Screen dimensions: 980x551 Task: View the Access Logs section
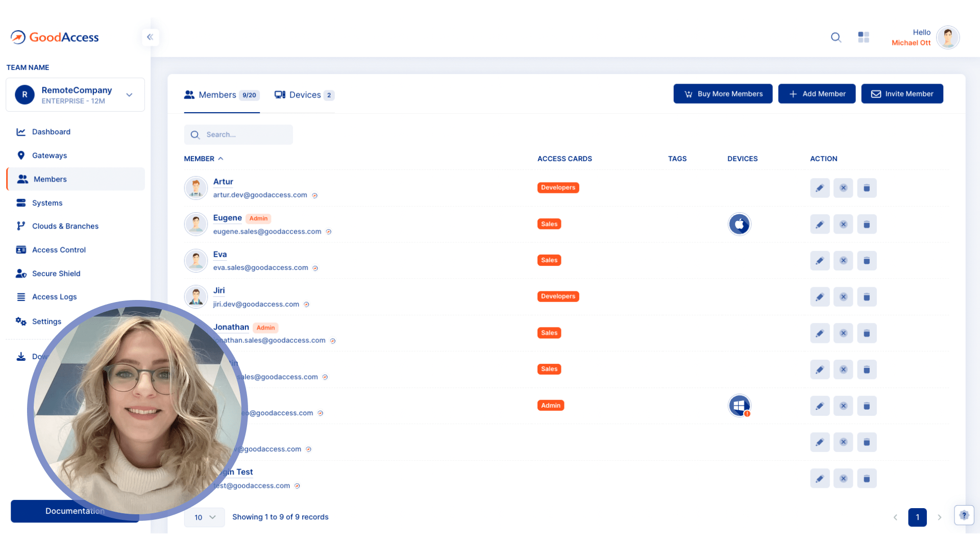click(x=55, y=296)
